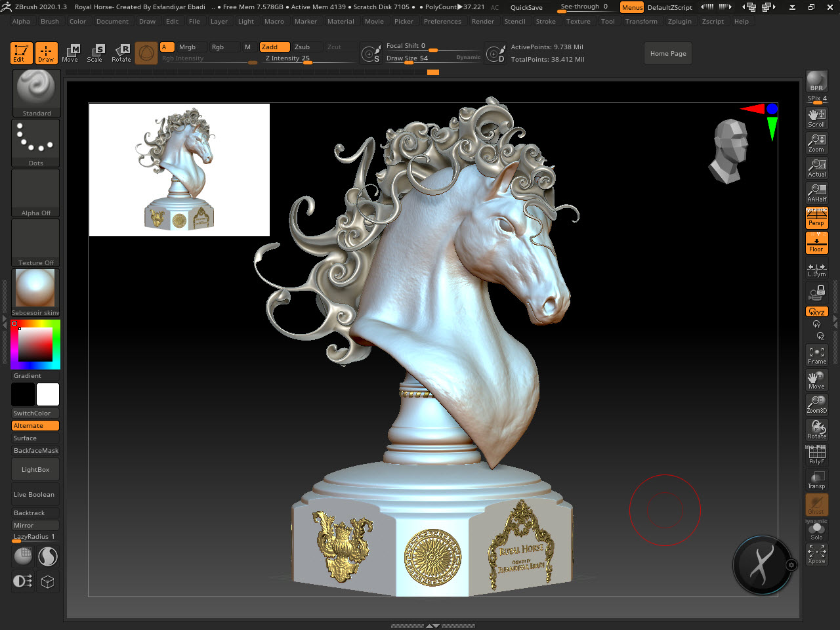Click the Zoom3D navigation icon
840x630 pixels.
coord(816,404)
